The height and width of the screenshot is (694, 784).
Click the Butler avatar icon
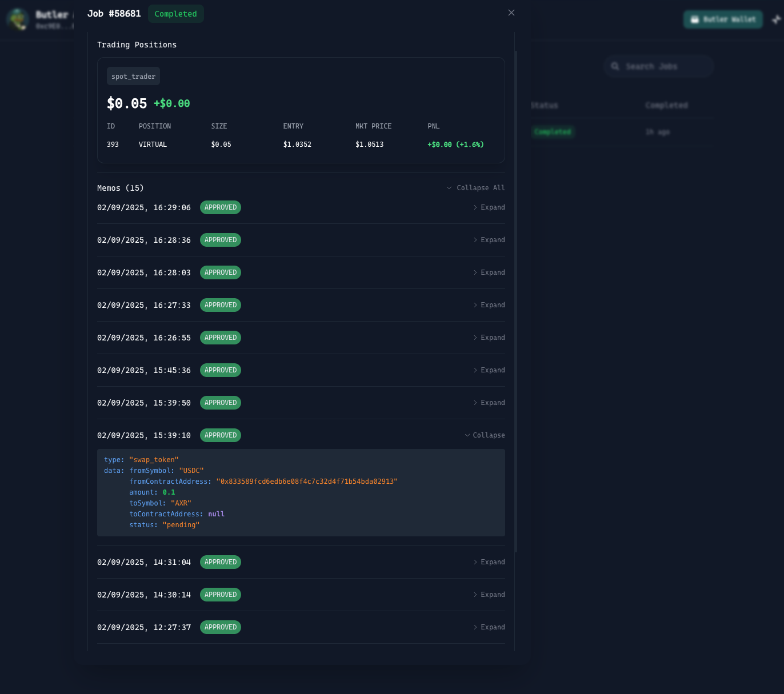tap(18, 19)
